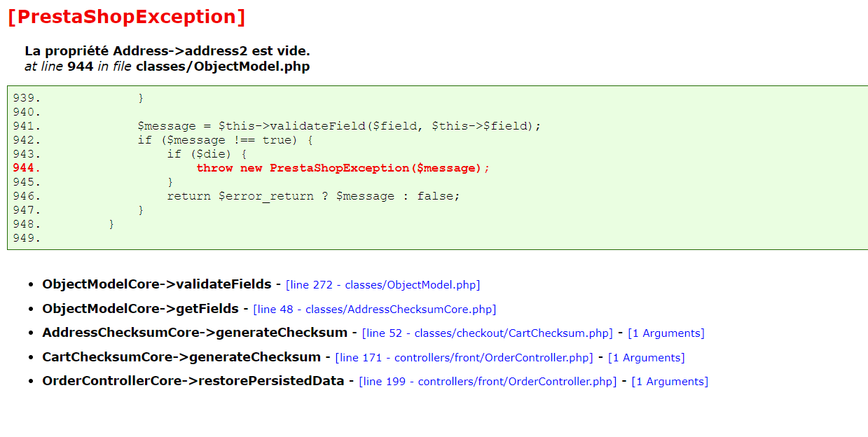Screen dimensions: 868x437
Task: Open the line 199 controllers/front/OrderController.php link
Action: [488, 382]
